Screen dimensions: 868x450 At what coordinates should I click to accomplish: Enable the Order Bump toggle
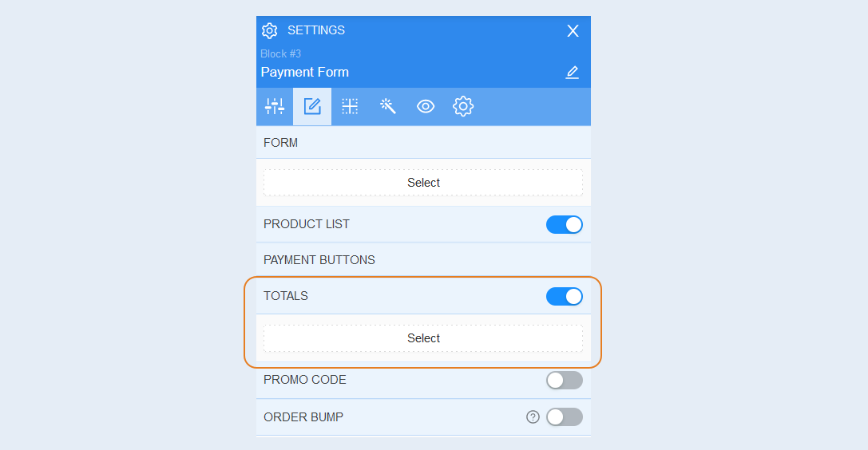pos(564,416)
